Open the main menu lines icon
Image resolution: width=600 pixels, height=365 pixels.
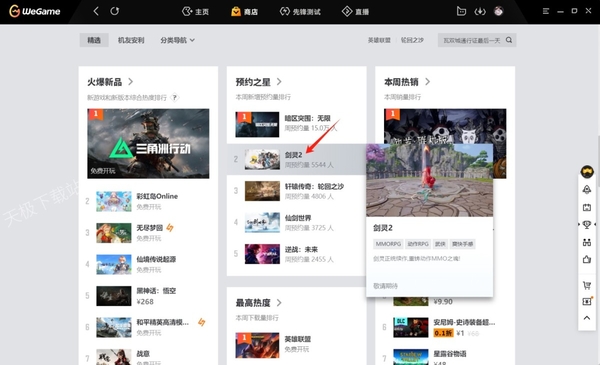point(546,11)
